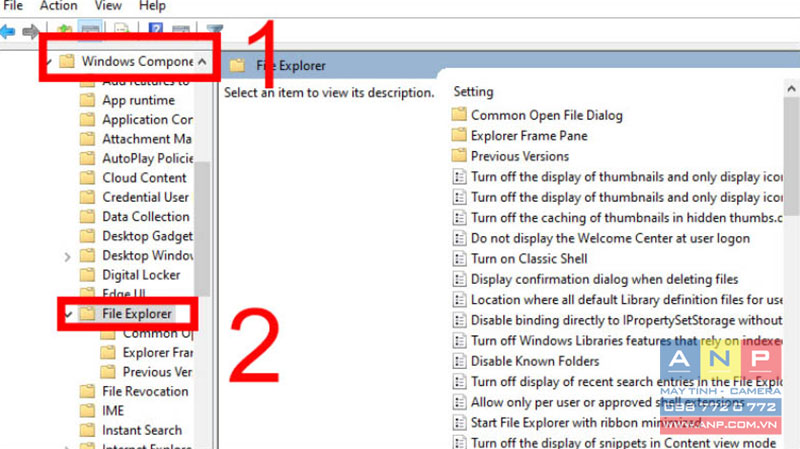Image resolution: width=800 pixels, height=449 pixels.
Task: Open Explorer Frame Pane in settings list
Action: point(529,135)
